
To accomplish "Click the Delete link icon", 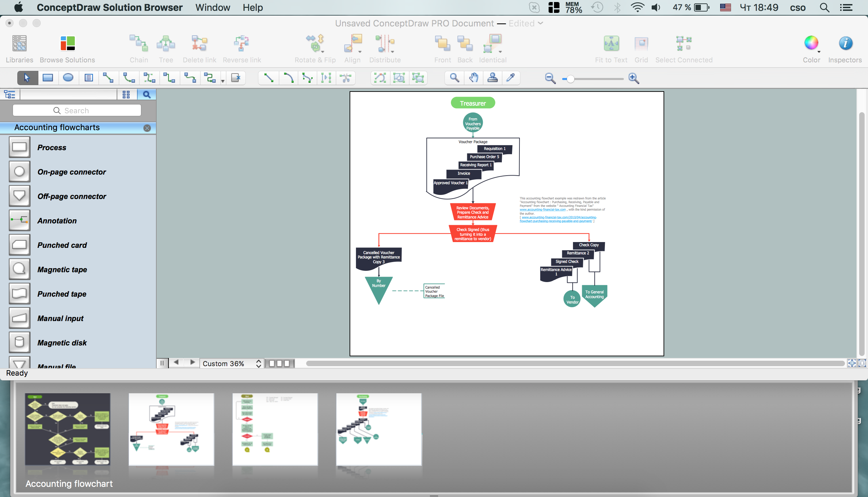I will pos(199,43).
